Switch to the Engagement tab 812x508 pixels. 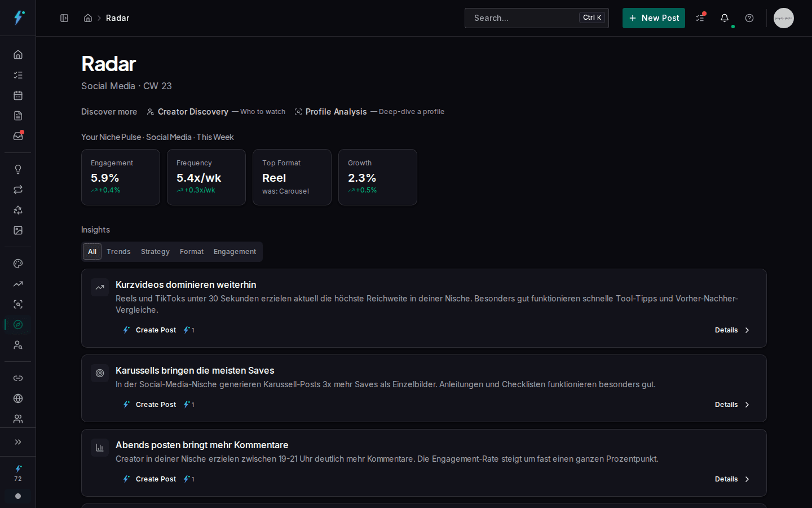click(x=235, y=252)
